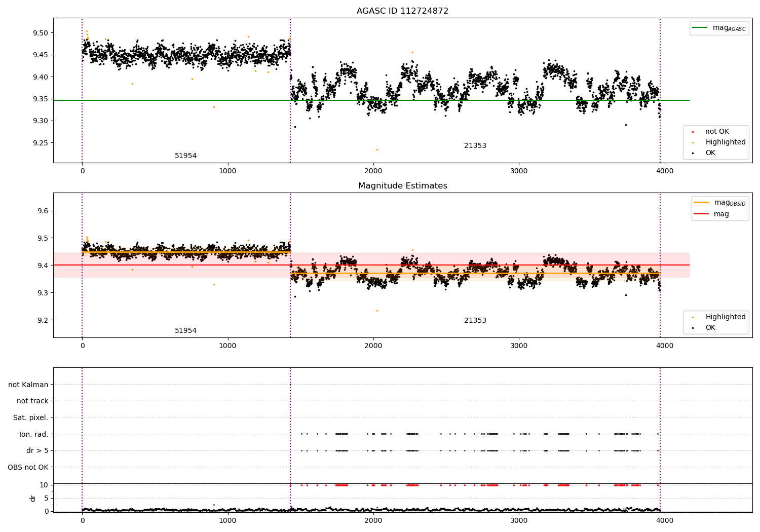Click the 9.25 tick on top plot
Image resolution: width=760 pixels, height=532 pixels.
[40, 143]
